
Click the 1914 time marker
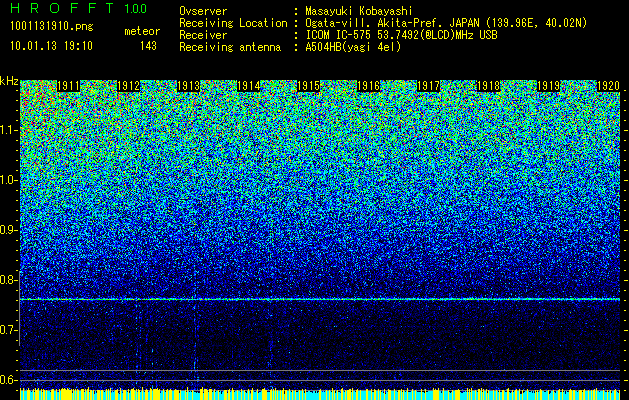pos(249,86)
